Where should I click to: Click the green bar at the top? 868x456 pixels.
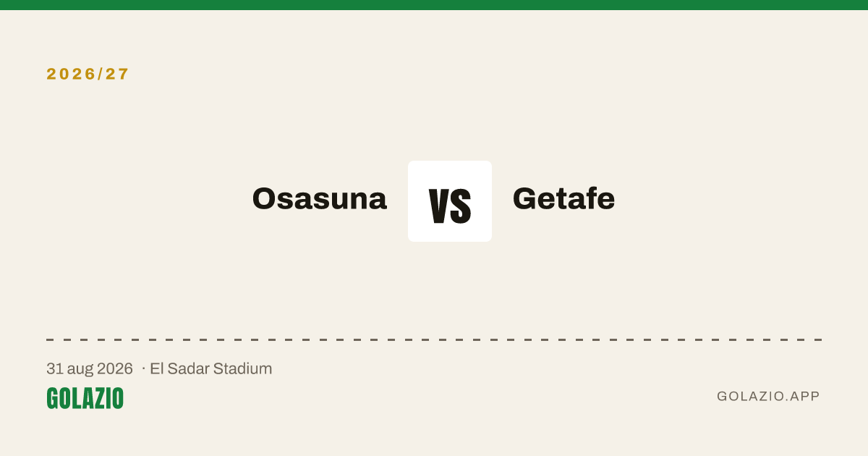click(x=434, y=5)
